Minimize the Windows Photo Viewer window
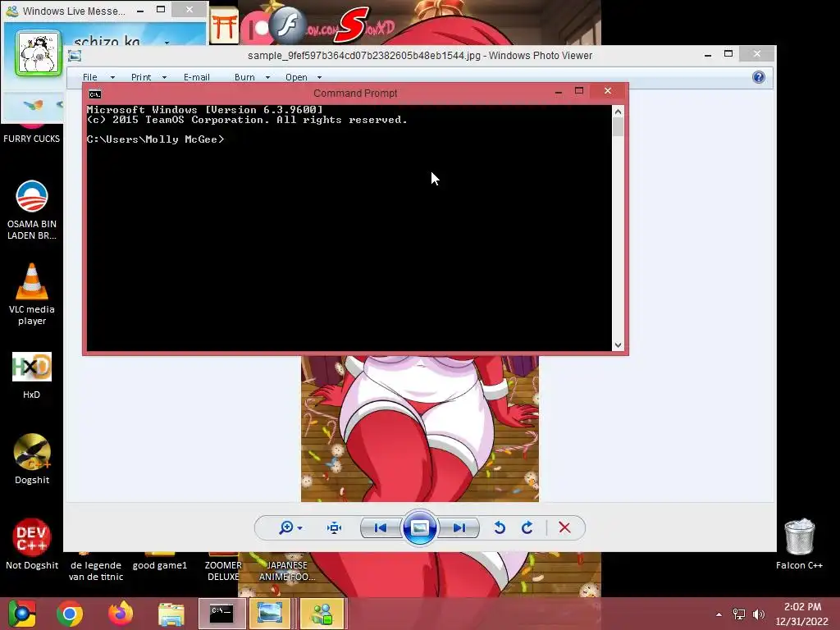Screen dimensions: 840x630 point(708,54)
